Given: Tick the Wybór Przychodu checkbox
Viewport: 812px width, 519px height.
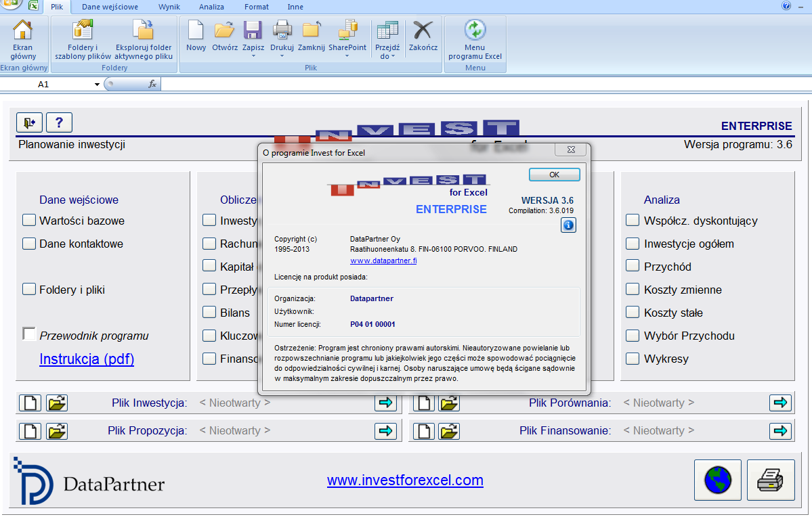Looking at the screenshot, I should 633,336.
